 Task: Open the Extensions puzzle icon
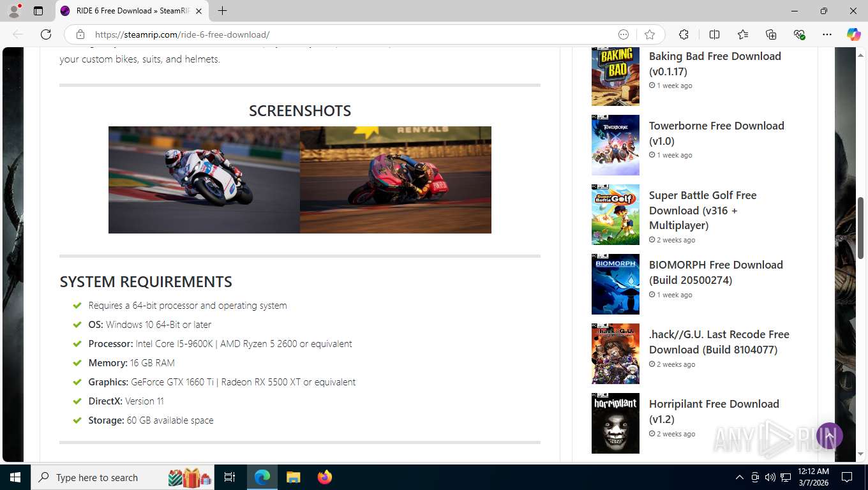pos(684,34)
